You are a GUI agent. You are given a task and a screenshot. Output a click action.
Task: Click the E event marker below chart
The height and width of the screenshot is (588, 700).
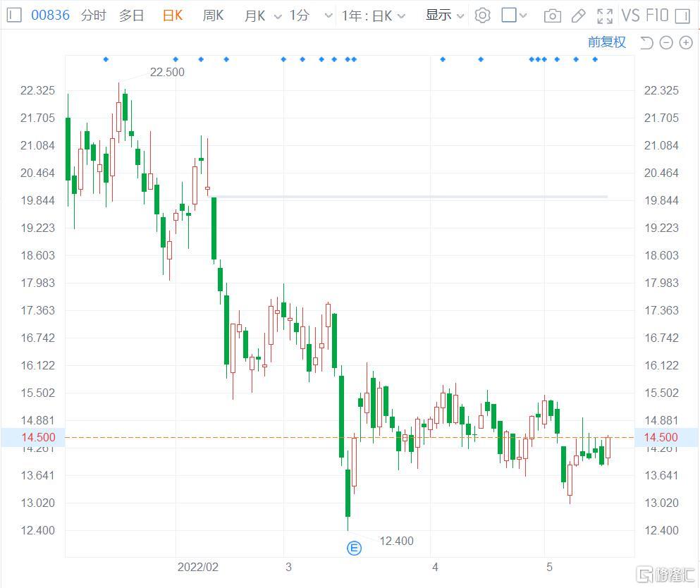[355, 548]
